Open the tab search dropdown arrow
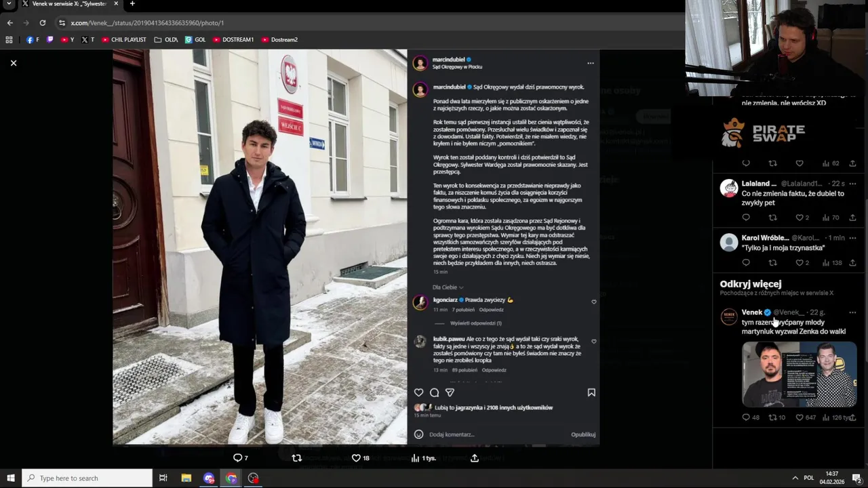The image size is (868, 488). tap(9, 3)
